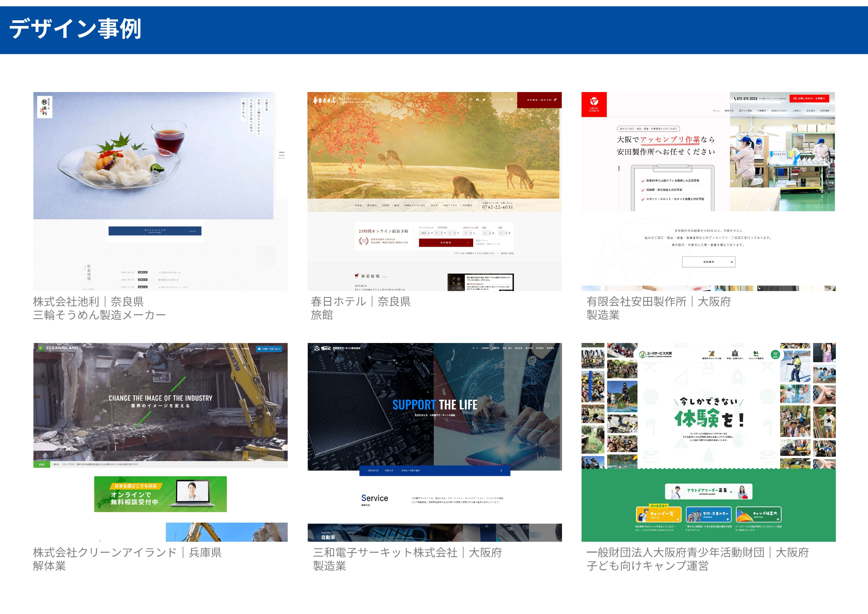
Task: Check the 日付未定 checkbox in the booking form
Action: [x=438, y=227]
